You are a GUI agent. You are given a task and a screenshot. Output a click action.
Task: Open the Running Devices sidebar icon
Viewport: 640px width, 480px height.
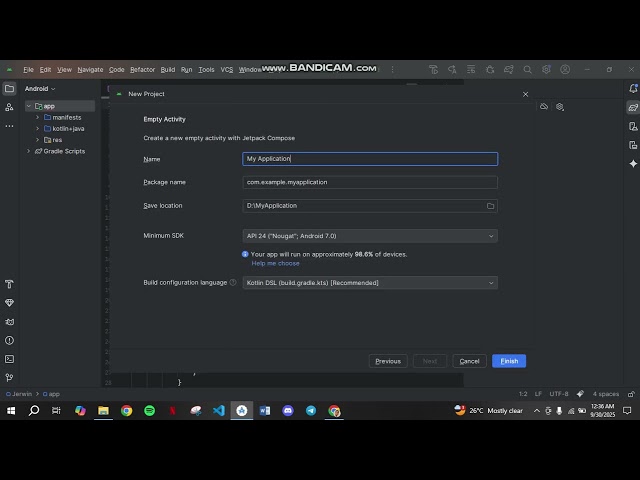point(633,145)
